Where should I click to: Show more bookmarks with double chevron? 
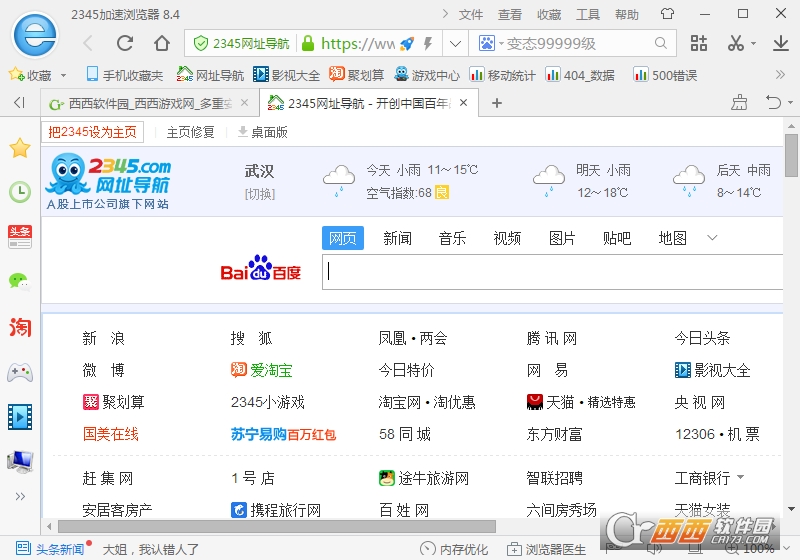(x=780, y=75)
